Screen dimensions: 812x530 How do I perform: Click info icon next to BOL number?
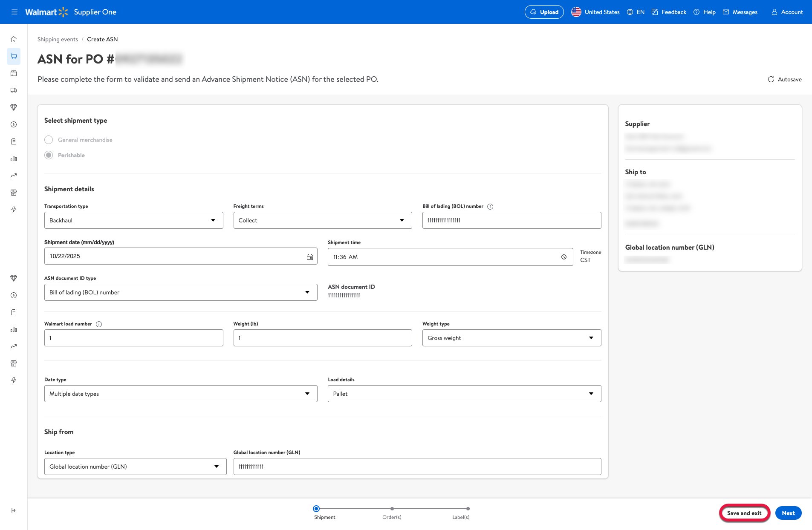[490, 207]
